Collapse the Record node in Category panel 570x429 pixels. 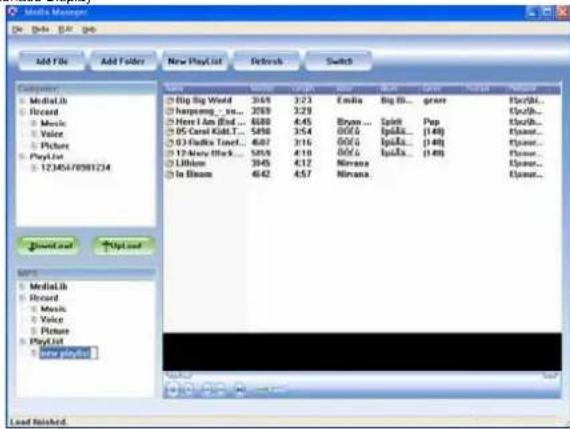[23, 112]
